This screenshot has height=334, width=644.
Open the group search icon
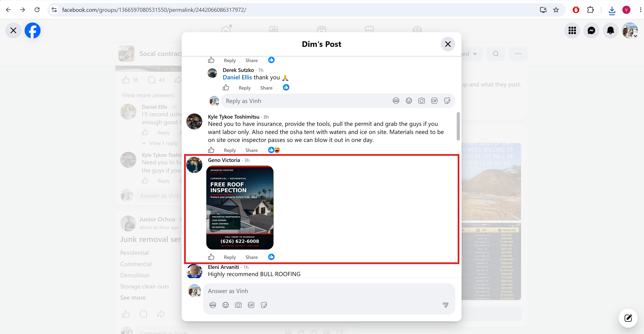pyautogui.click(x=495, y=54)
